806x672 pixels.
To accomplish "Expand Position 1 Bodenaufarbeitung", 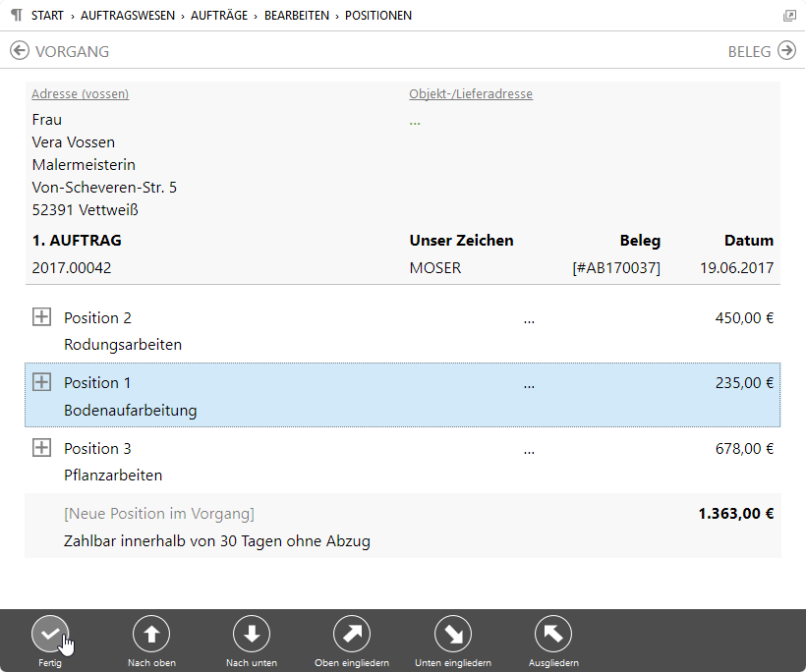I will click(x=41, y=382).
